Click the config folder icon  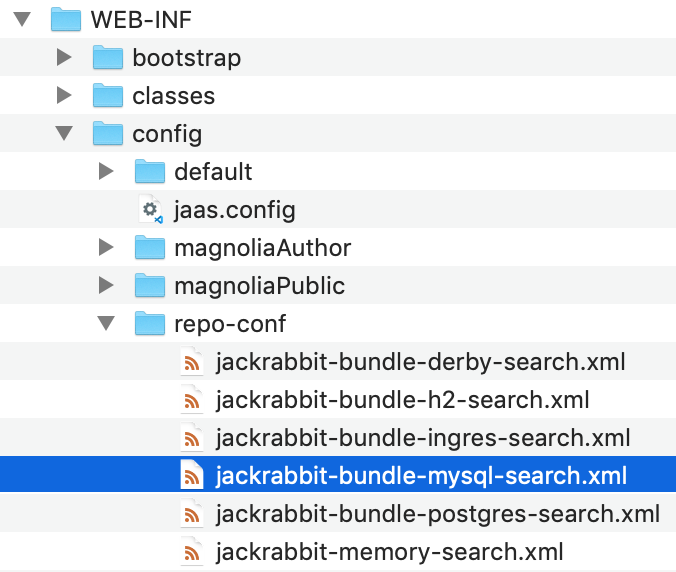(108, 133)
